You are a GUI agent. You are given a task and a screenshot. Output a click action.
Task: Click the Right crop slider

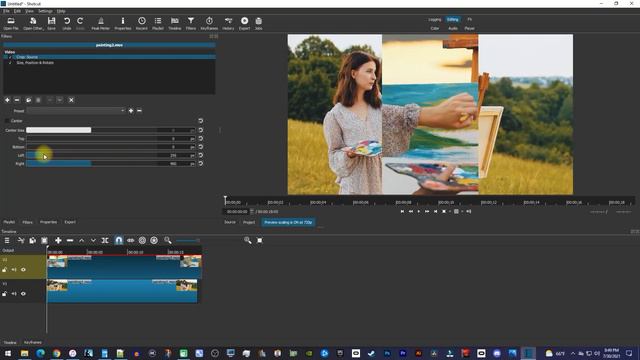click(92, 164)
